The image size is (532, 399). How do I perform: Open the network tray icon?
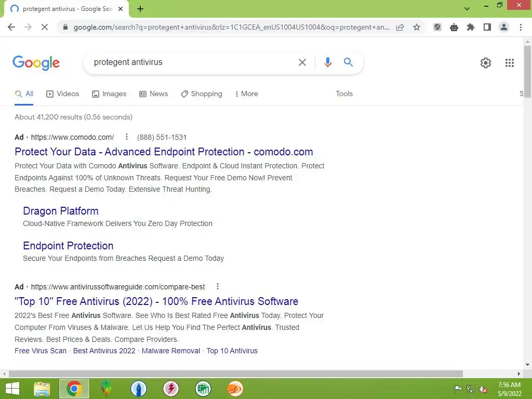471,389
